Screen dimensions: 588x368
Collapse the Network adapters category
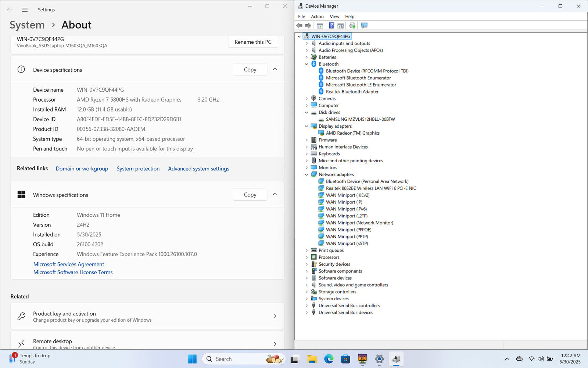click(306, 175)
